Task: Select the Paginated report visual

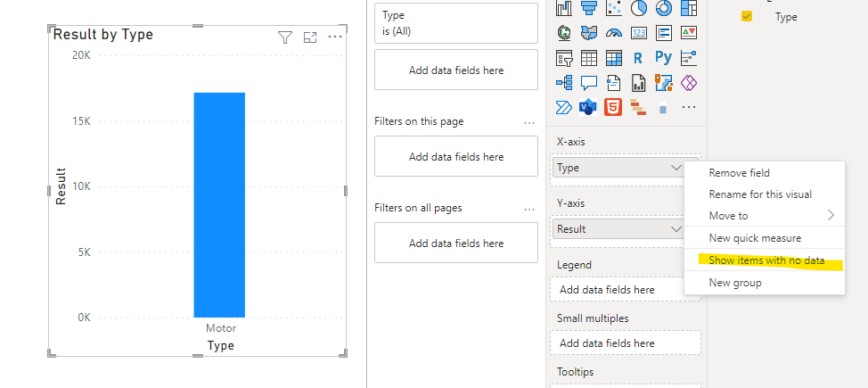Action: [639, 83]
